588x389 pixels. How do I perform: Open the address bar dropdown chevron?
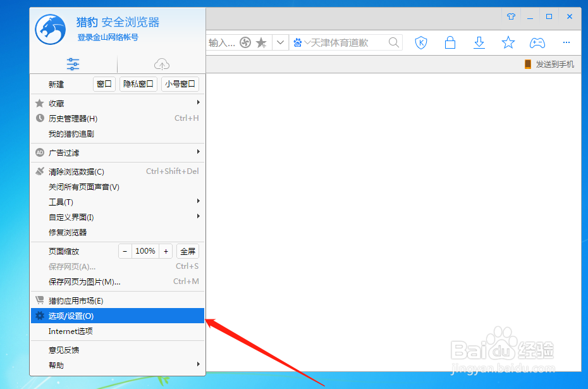coord(280,42)
